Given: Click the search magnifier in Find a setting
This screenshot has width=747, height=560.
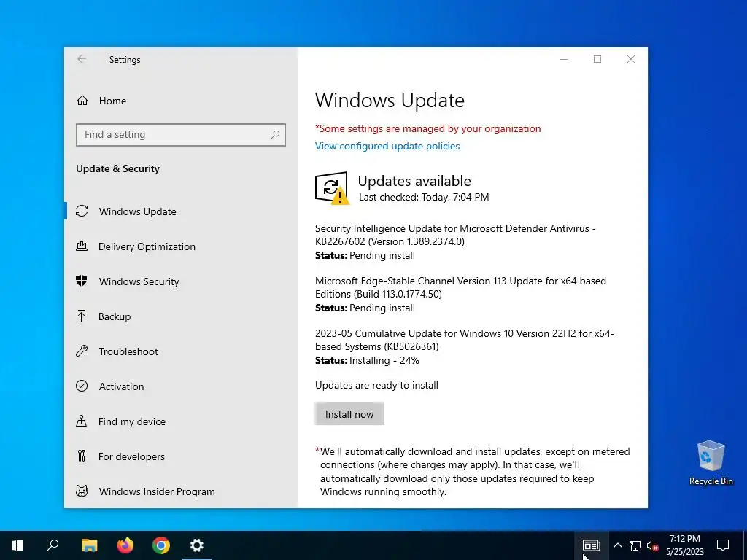Looking at the screenshot, I should (275, 135).
